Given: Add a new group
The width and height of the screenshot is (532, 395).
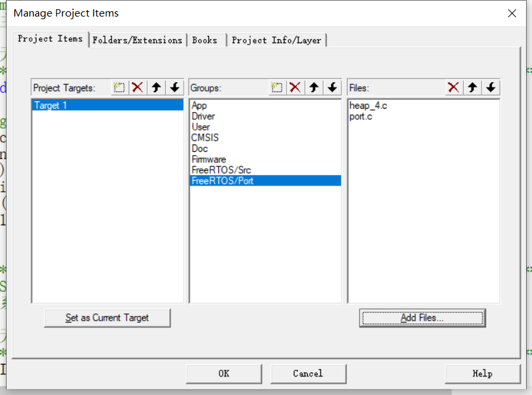Looking at the screenshot, I should pos(277,87).
